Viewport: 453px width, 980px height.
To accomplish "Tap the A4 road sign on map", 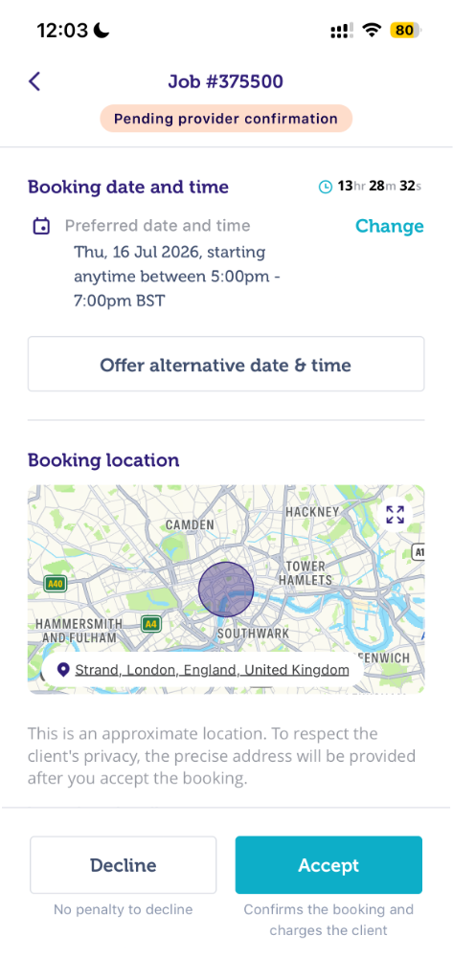I will click(x=150, y=623).
